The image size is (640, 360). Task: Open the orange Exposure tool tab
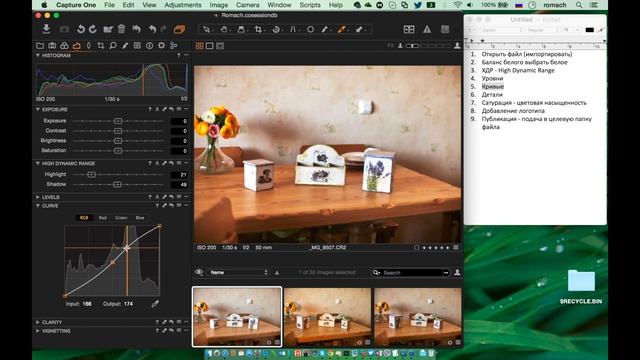pyautogui.click(x=76, y=46)
